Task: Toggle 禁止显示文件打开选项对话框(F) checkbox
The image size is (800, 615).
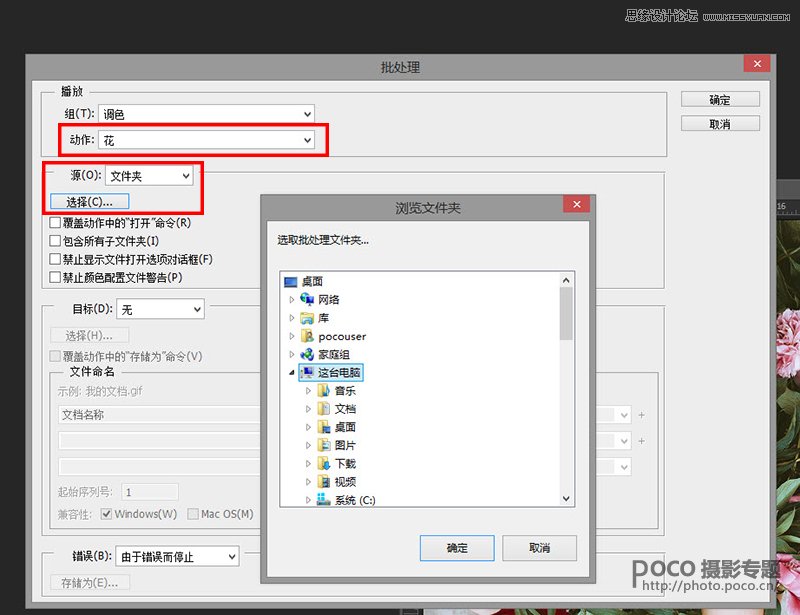Action: coord(55,259)
